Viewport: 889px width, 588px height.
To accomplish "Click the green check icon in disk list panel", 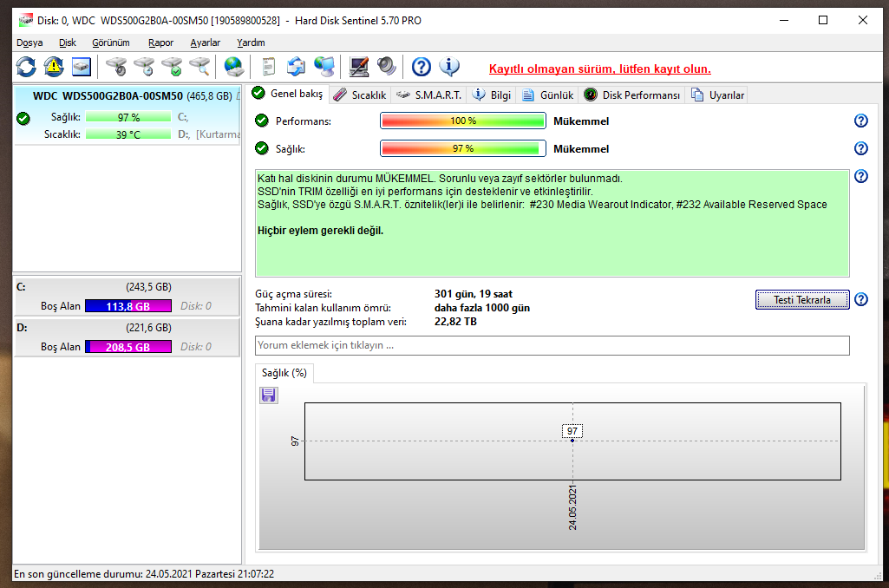I will coord(23,119).
